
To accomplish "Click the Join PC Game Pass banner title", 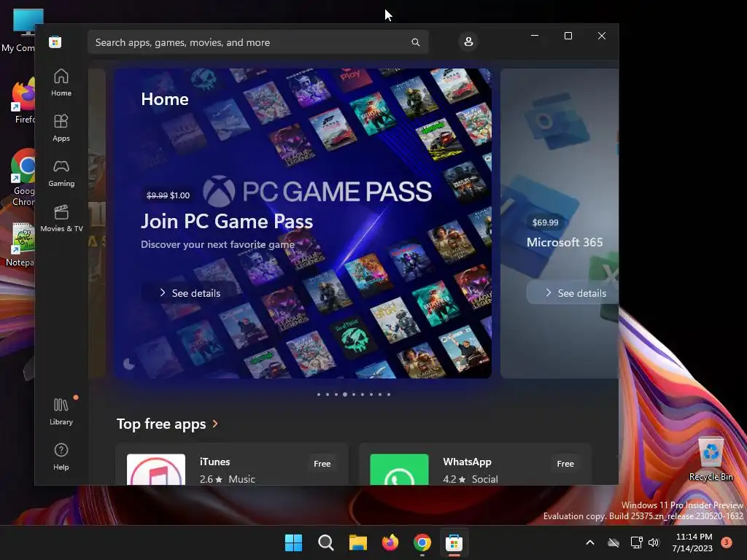I will pos(227,222).
